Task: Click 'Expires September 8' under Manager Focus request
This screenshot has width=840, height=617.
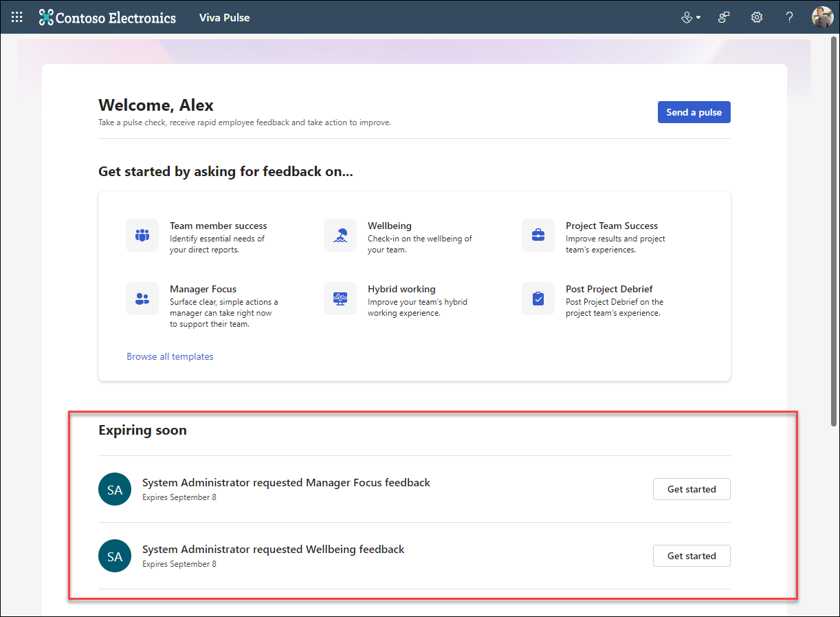Action: tap(179, 497)
